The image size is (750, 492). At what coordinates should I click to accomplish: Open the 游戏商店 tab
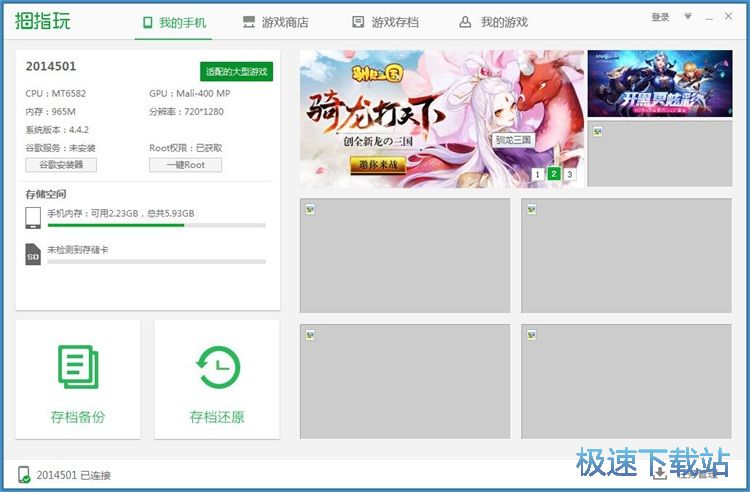[276, 22]
